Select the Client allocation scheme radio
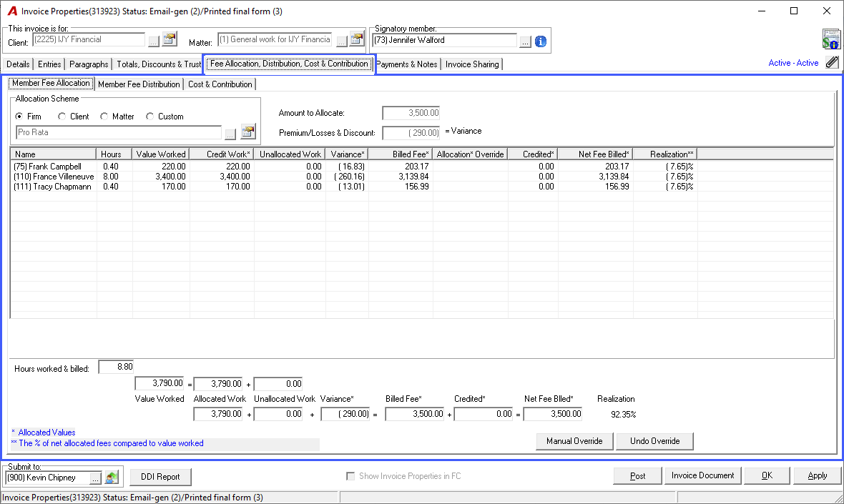Viewport: 844px width, 504px height. pyautogui.click(x=62, y=117)
